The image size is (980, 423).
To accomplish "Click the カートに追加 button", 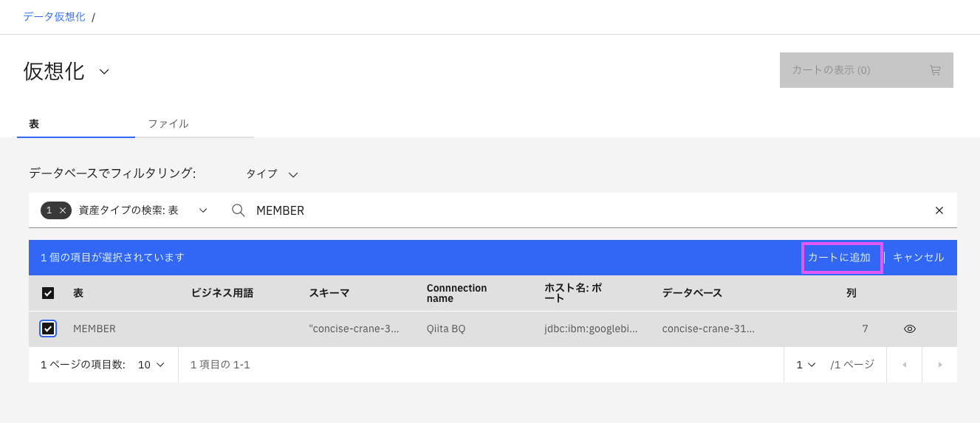I will coord(840,258).
